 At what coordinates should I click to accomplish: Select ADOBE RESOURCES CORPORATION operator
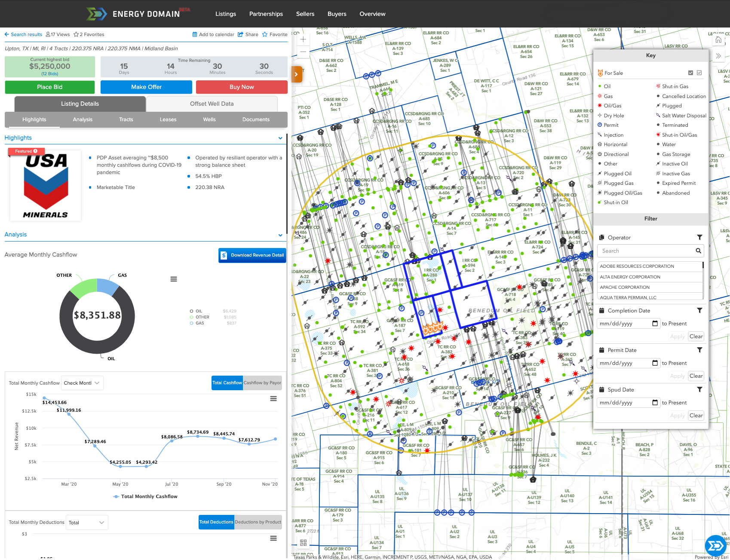[x=650, y=266]
